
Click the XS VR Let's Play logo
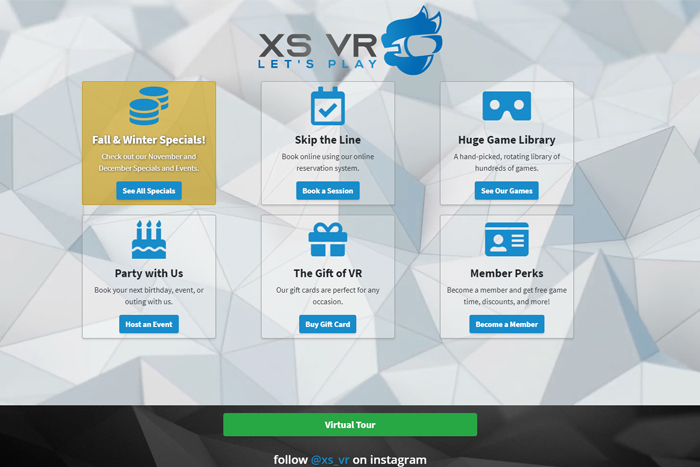point(350,40)
